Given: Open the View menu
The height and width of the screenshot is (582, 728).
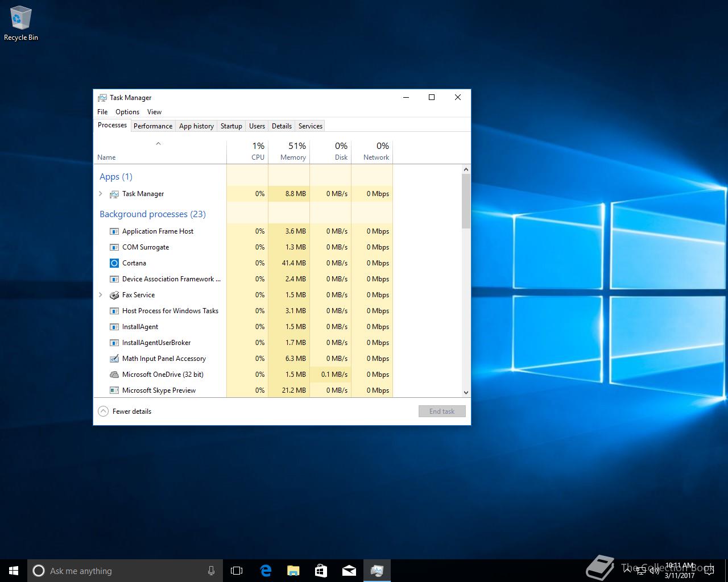Looking at the screenshot, I should pyautogui.click(x=154, y=112).
